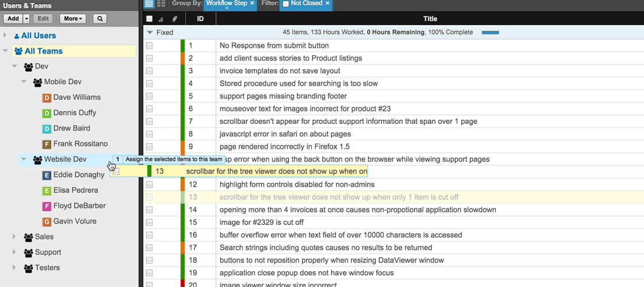Check the box for item 18
Screen dimensions: 644x287
coord(149,261)
